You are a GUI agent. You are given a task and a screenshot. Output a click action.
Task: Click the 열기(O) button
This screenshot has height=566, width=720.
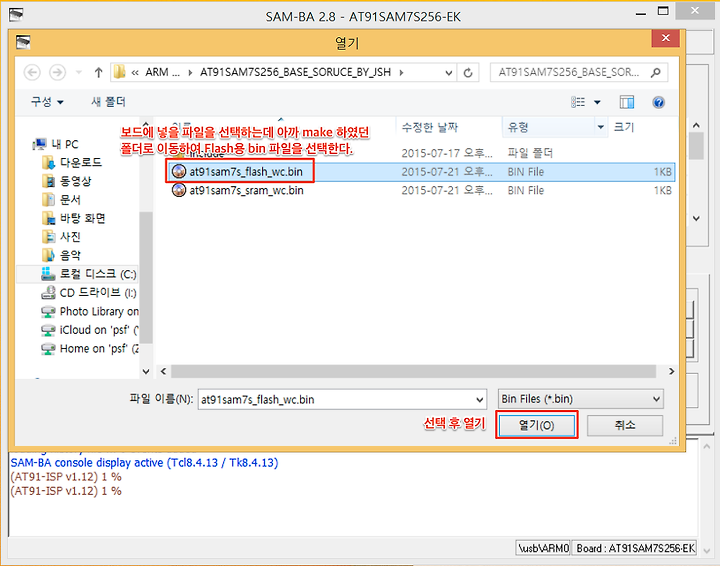[x=536, y=425]
